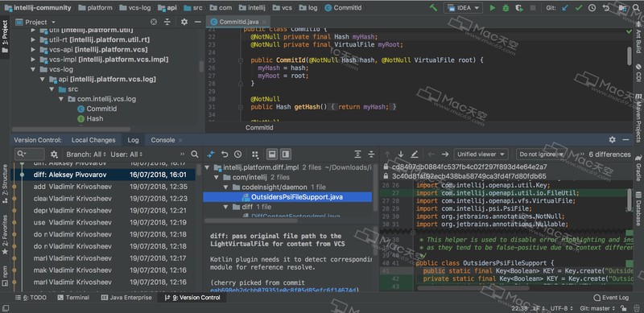Toggle the diff preview side-pane button
This screenshot has height=313, width=644.
[286, 154]
